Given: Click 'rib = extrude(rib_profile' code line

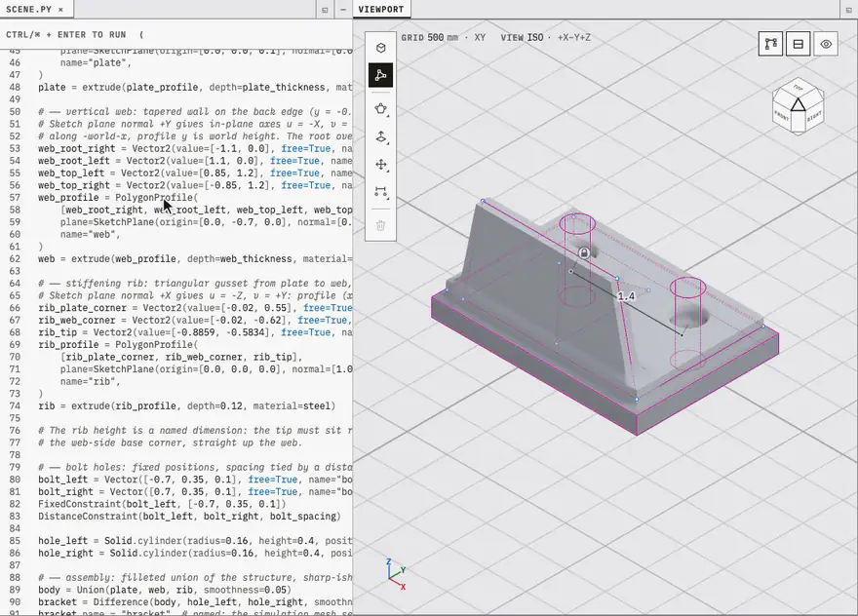Looking at the screenshot, I should pos(186,405).
